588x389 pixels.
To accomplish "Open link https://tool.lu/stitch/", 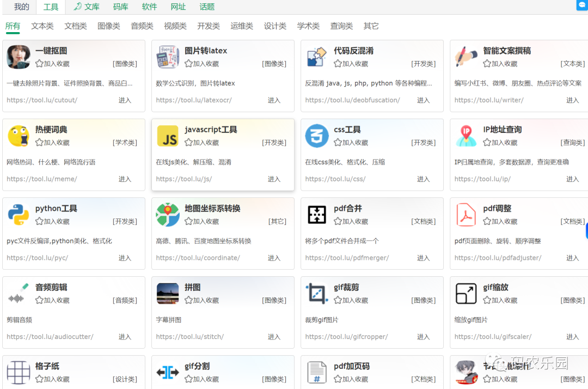I will (x=190, y=337).
